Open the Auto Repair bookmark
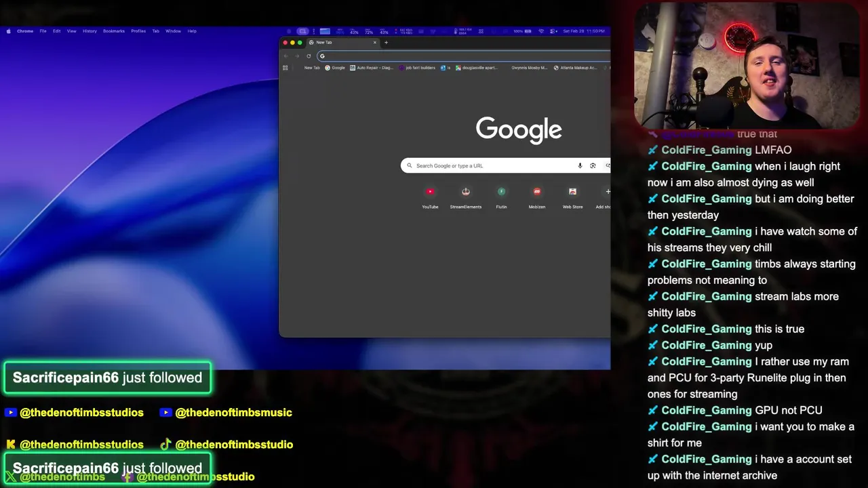The height and width of the screenshot is (488, 868). 372,68
